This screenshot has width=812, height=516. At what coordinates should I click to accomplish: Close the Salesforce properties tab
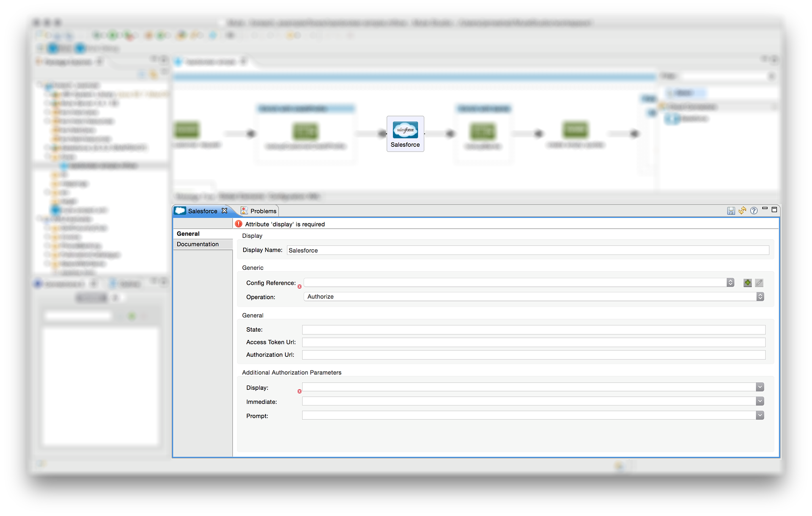coord(225,211)
